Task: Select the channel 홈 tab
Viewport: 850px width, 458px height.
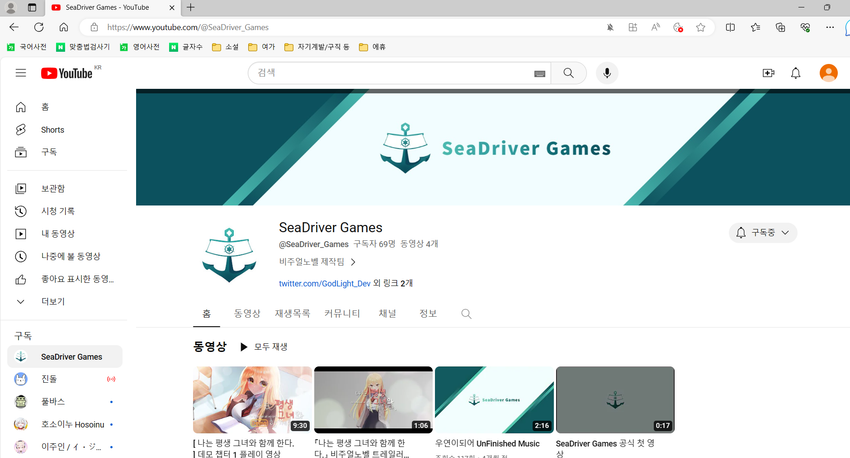Action: coord(207,313)
